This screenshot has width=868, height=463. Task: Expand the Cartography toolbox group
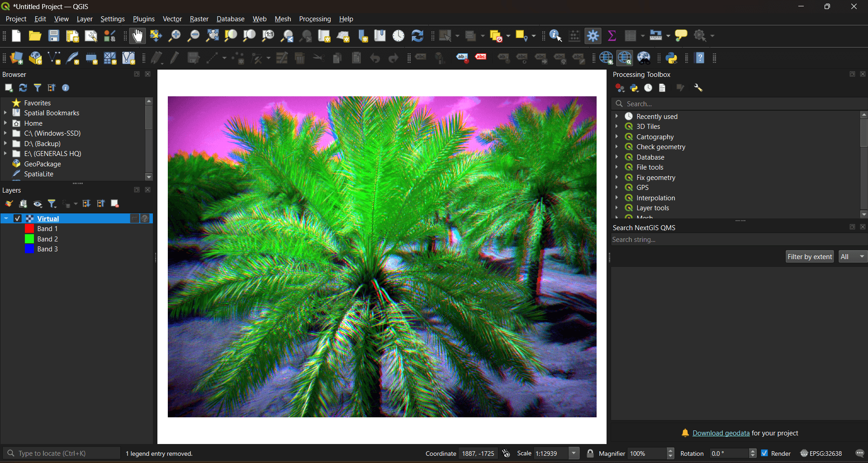pos(617,137)
